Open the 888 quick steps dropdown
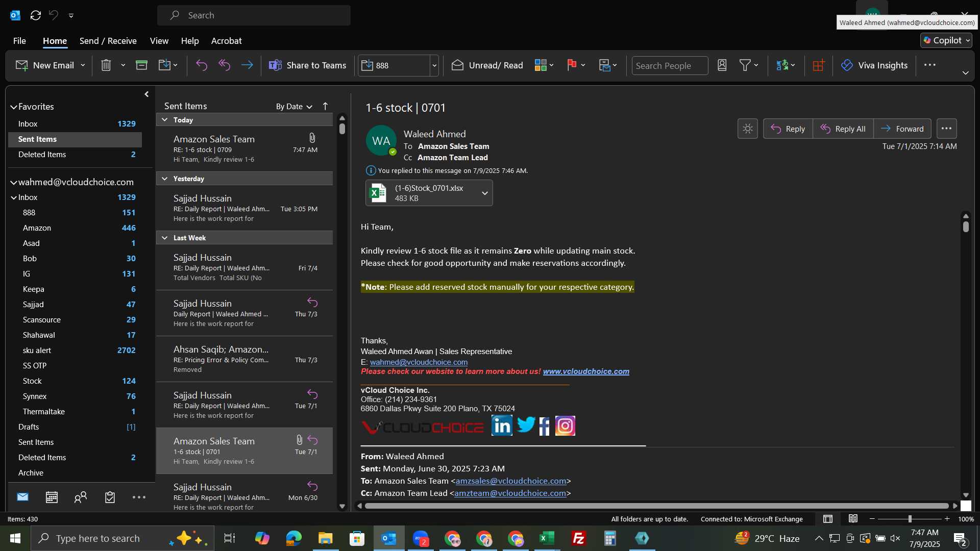 click(434, 66)
